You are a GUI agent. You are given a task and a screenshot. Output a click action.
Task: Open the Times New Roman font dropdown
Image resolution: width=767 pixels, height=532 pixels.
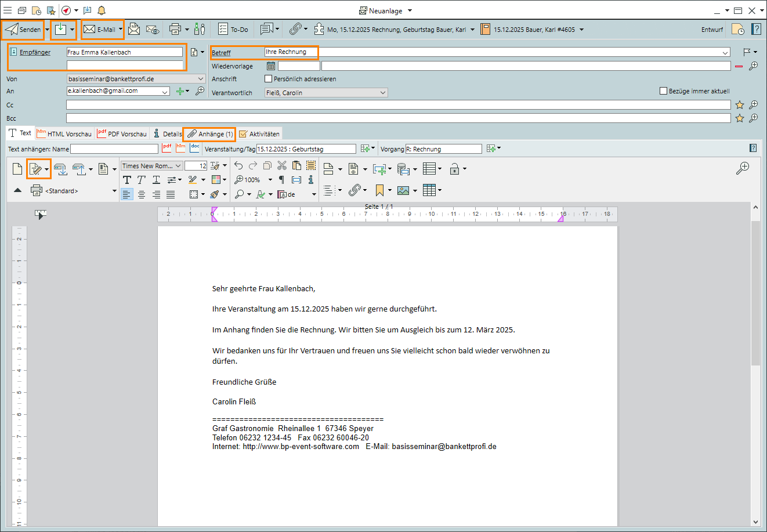(x=178, y=166)
